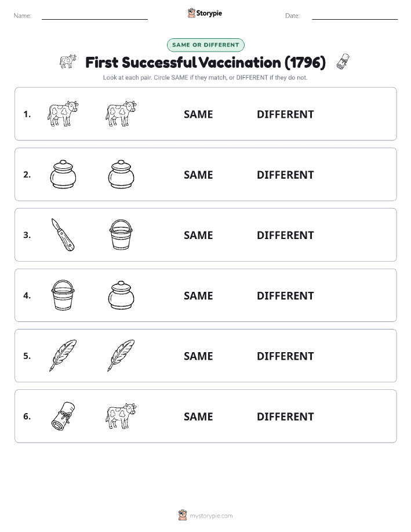
Task: Select DIFFERENT for row 4 pair
Action: pos(285,295)
